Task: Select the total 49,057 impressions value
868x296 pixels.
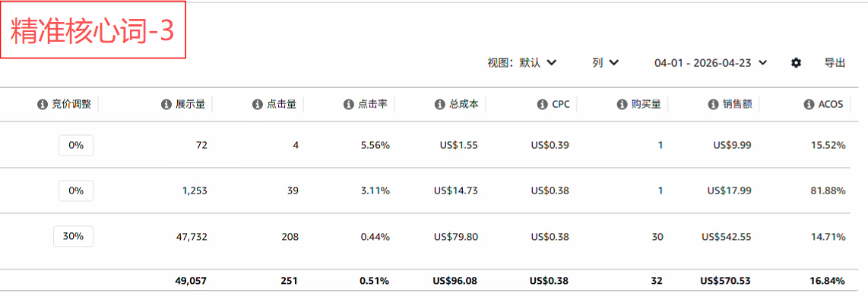Action: coord(190,281)
